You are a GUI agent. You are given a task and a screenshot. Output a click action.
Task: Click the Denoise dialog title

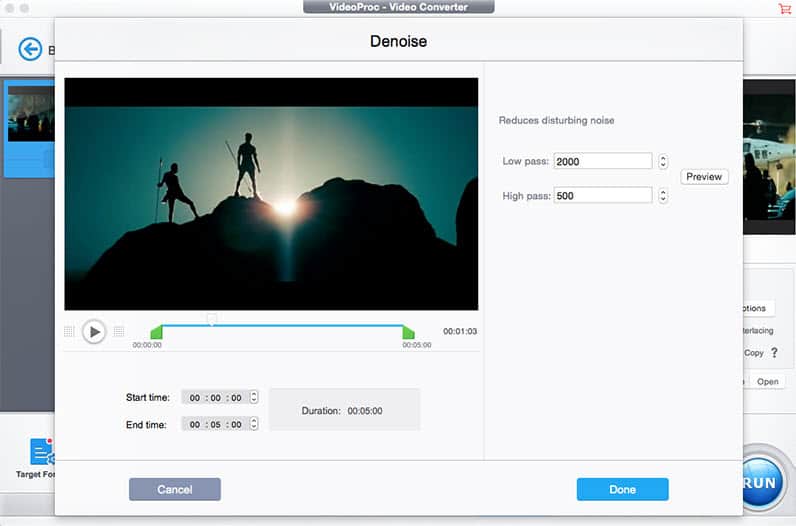(x=399, y=41)
